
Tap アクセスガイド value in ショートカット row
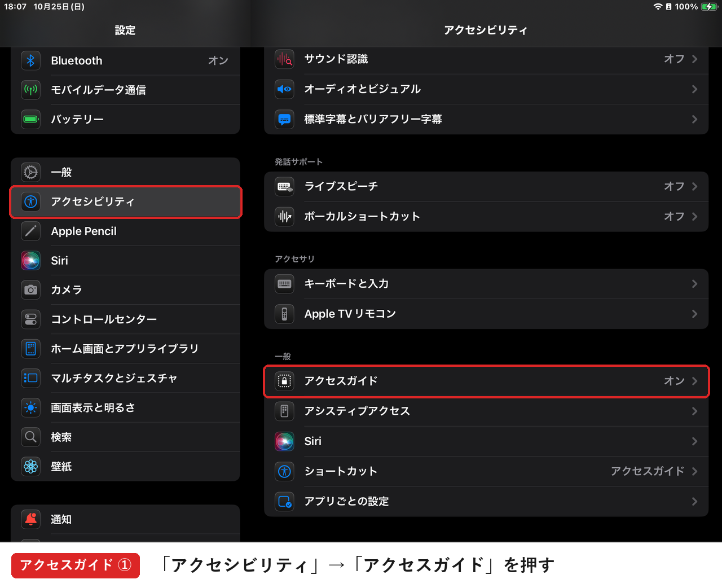point(648,471)
